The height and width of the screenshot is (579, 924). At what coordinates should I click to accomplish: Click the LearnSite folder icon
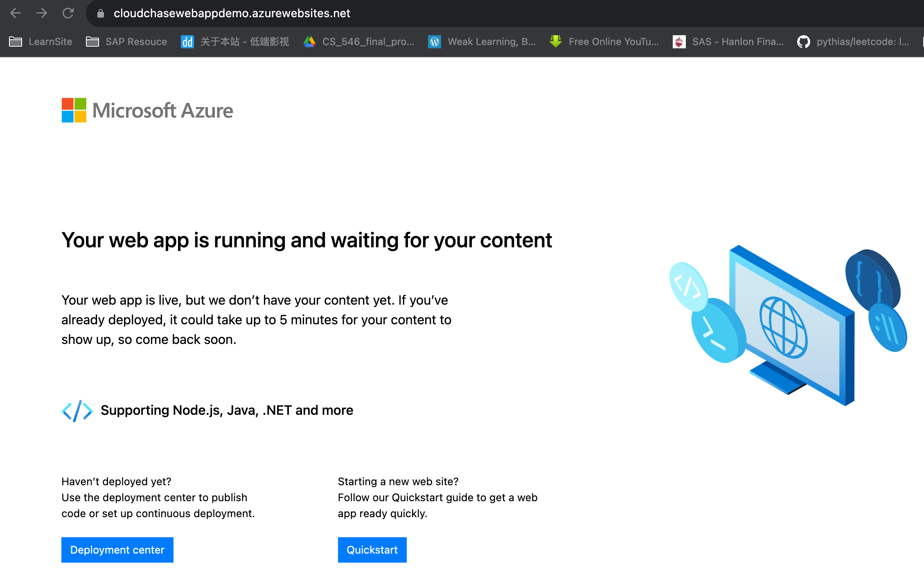pyautogui.click(x=16, y=42)
